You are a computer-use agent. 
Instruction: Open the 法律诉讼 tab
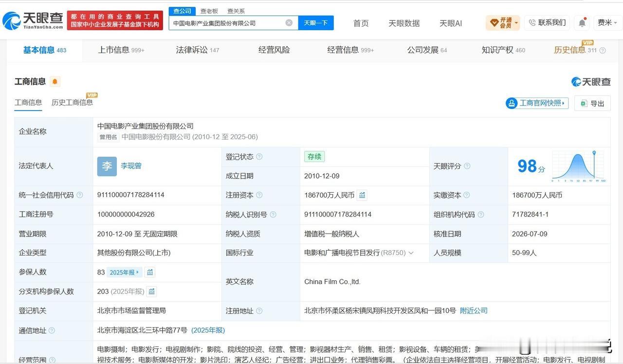click(198, 50)
